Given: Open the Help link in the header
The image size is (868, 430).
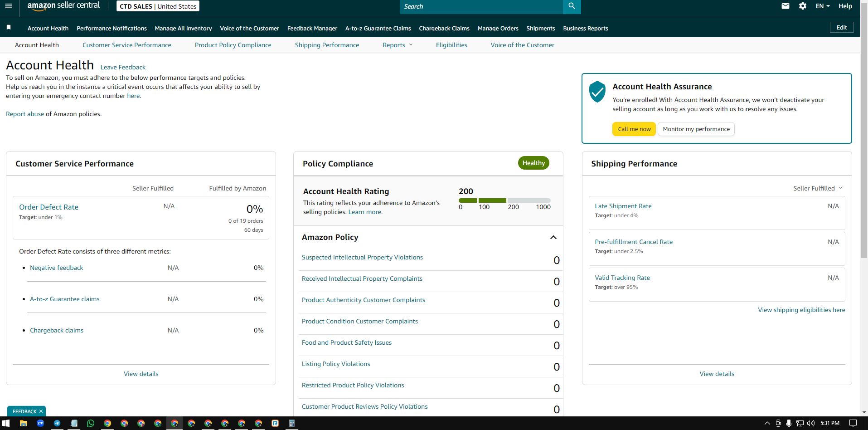Looking at the screenshot, I should pos(845,6).
